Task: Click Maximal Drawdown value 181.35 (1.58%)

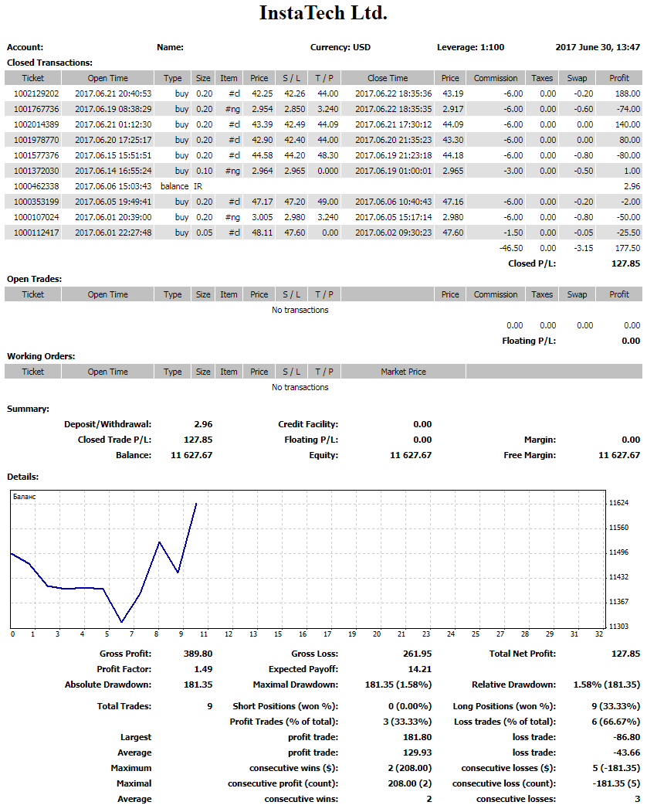Action: tap(398, 685)
